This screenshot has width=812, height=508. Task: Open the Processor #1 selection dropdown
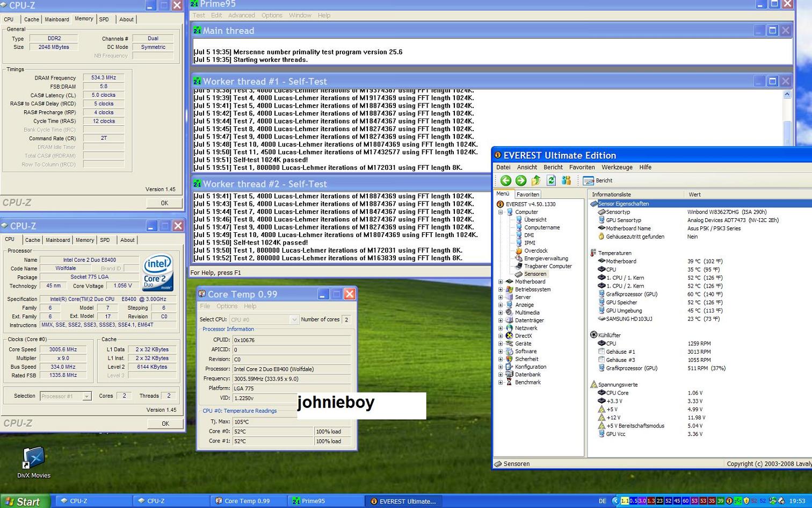[66, 396]
